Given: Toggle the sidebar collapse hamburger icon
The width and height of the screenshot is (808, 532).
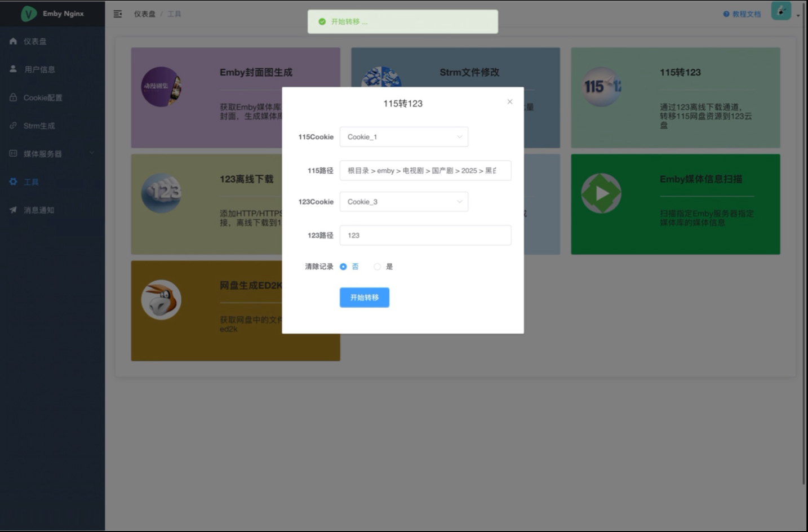Looking at the screenshot, I should (x=118, y=14).
